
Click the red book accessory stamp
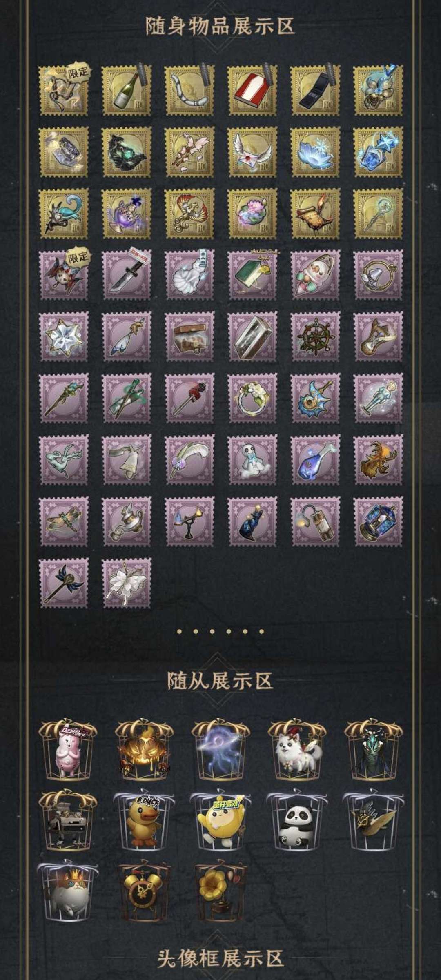[x=252, y=90]
